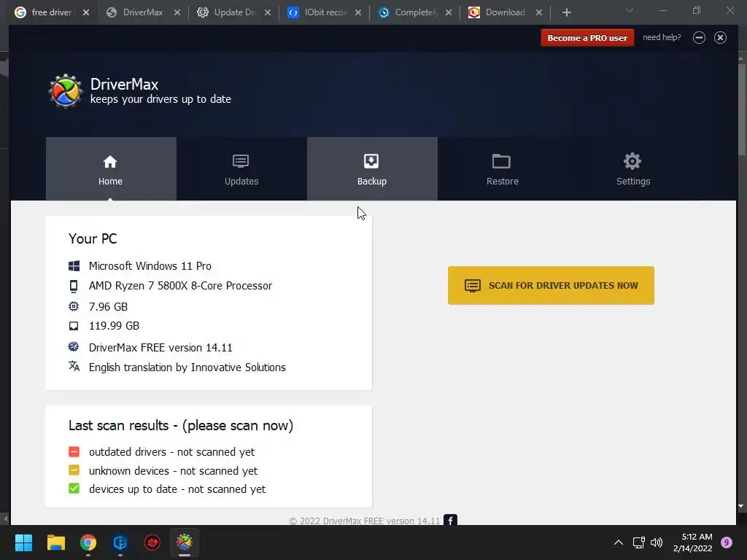
Task: Click the Become a PRO user button
Action: click(x=587, y=38)
